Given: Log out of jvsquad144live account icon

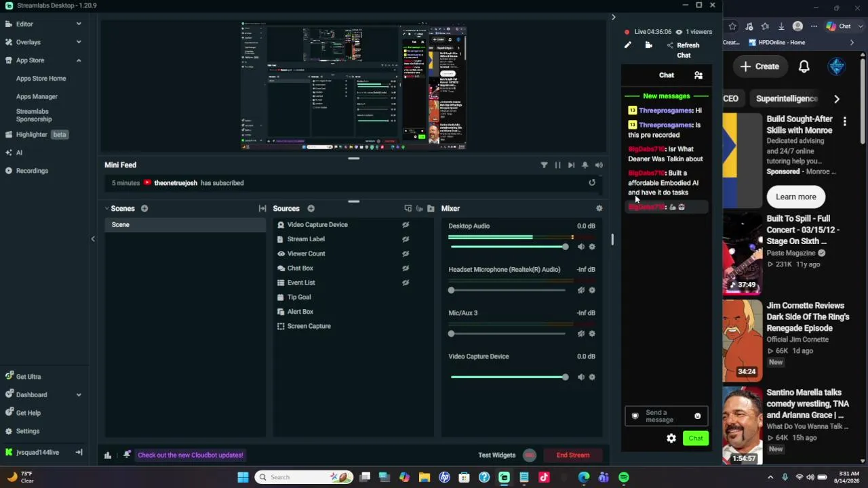Looking at the screenshot, I should (x=79, y=452).
